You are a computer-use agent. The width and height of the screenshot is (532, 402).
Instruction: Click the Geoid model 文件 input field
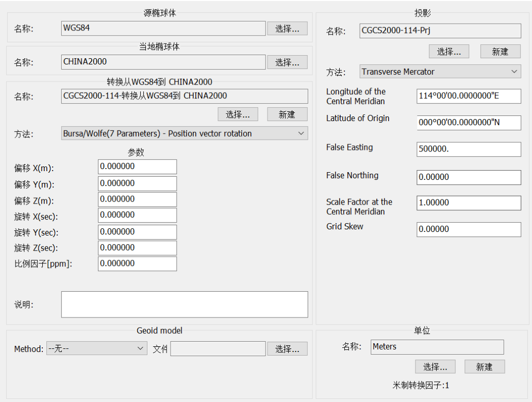[218, 349]
